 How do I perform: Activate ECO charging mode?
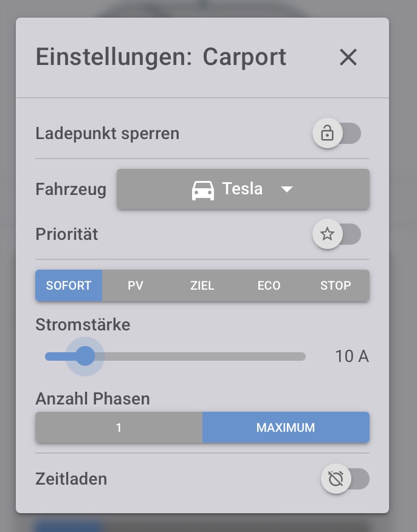(x=269, y=285)
